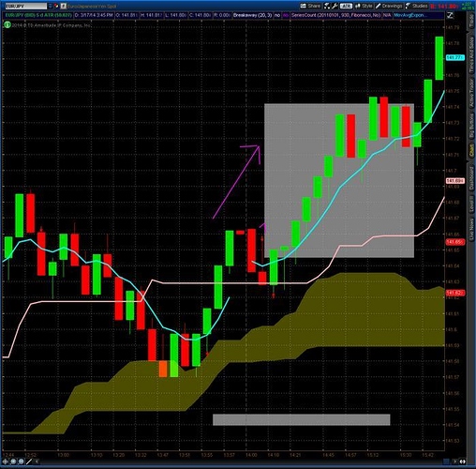Open the Big Buttons side tab

(471, 126)
